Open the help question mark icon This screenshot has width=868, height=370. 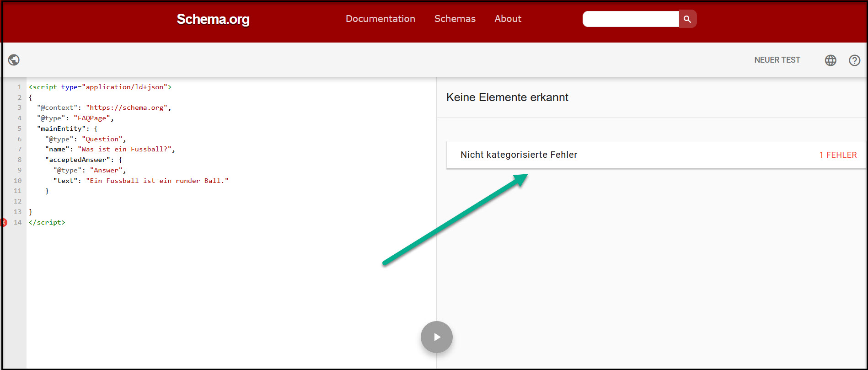(x=854, y=60)
